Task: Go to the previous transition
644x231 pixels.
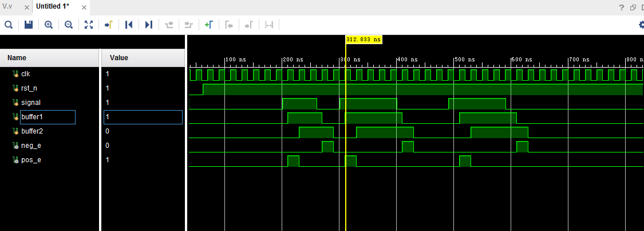Action: point(169,25)
